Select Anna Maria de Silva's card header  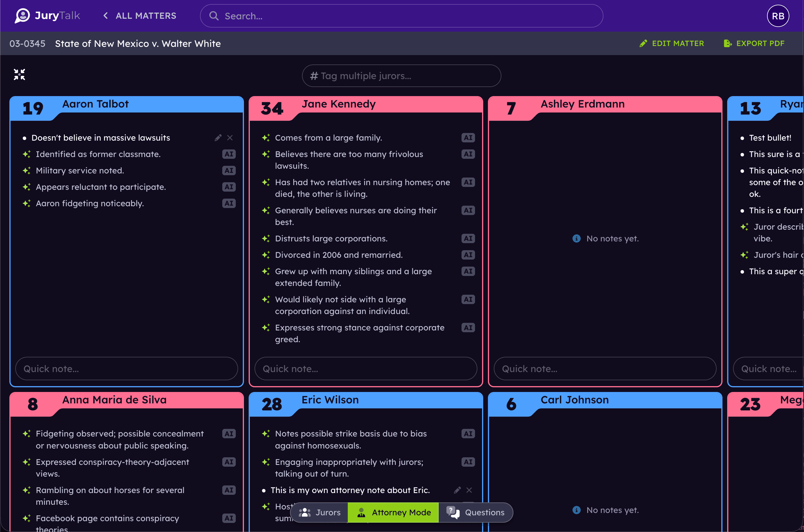tap(127, 400)
